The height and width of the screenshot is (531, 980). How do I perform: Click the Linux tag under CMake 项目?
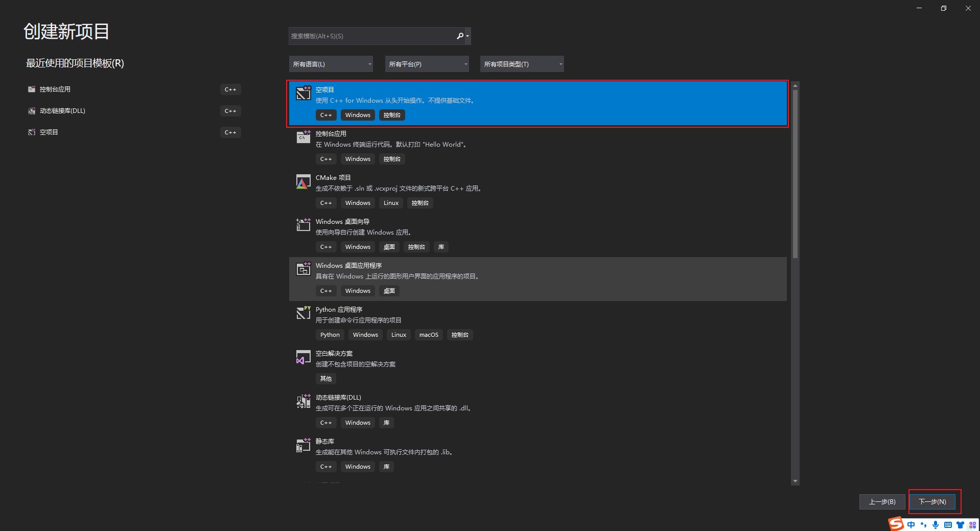pos(391,203)
